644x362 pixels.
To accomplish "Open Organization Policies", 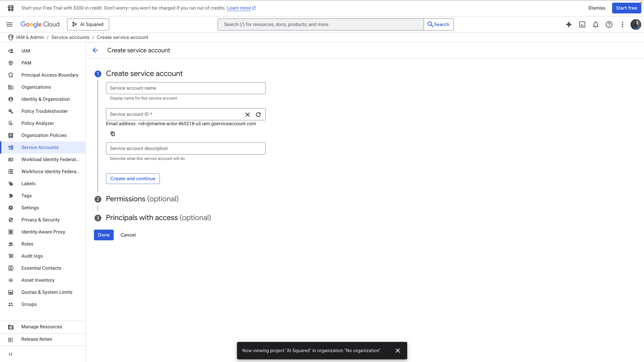I will coord(43,135).
